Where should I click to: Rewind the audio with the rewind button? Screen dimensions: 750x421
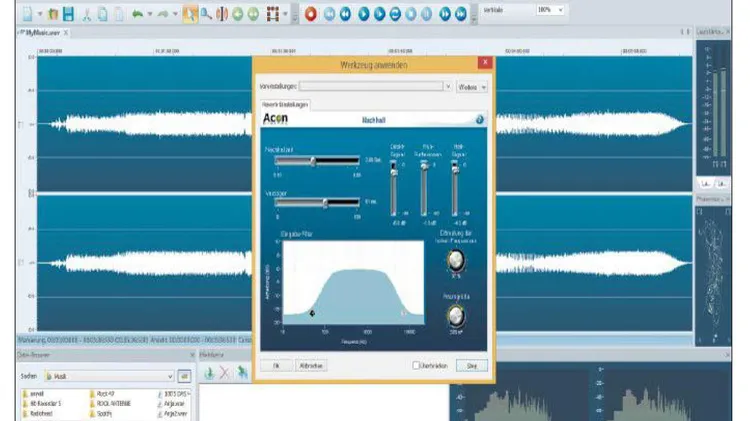coord(345,14)
